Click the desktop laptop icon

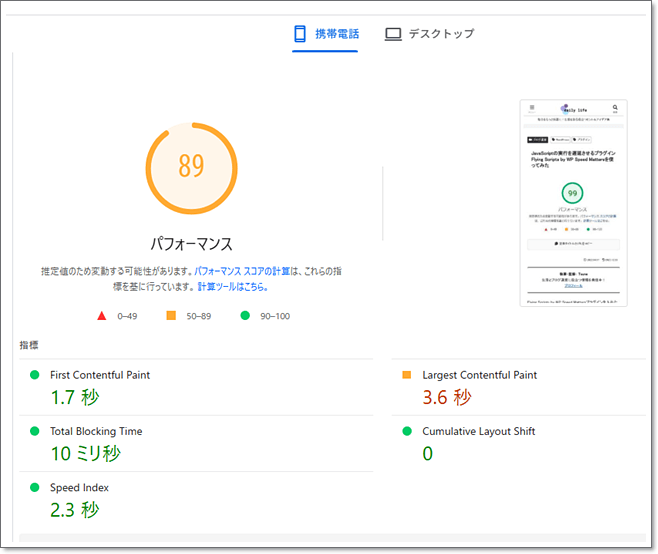point(393,34)
